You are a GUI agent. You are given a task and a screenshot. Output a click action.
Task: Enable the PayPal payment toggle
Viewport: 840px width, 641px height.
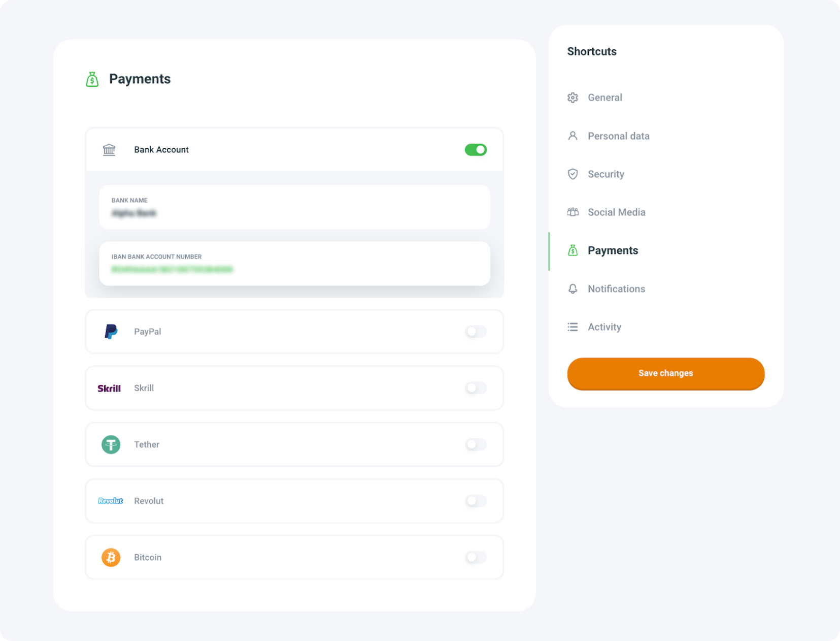click(476, 332)
